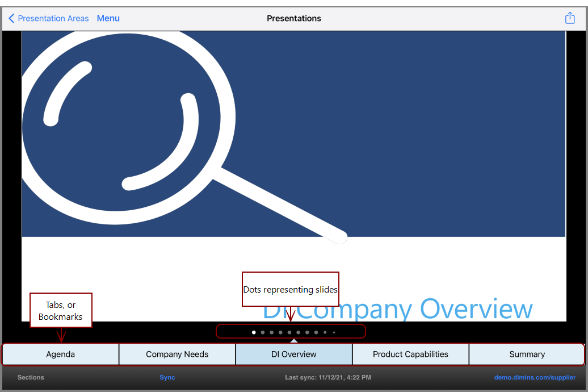Switch to the Agenda tab

pyautogui.click(x=60, y=354)
